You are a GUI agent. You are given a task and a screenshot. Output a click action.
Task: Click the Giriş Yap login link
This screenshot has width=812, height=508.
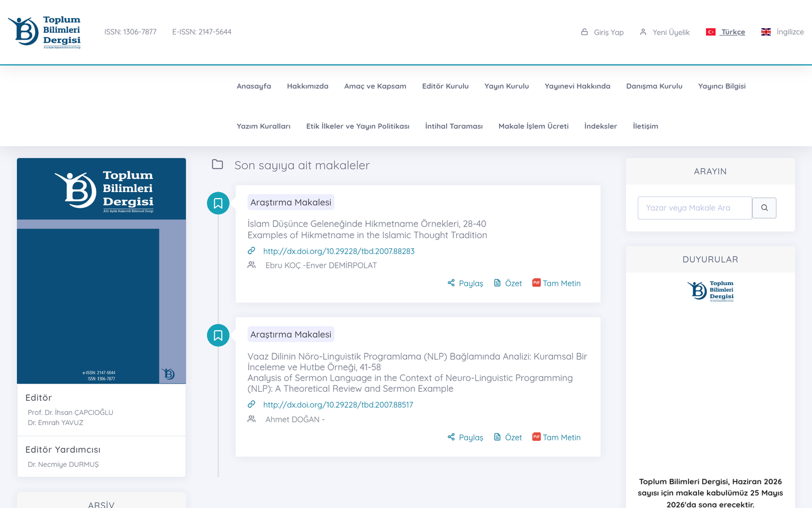[608, 32]
